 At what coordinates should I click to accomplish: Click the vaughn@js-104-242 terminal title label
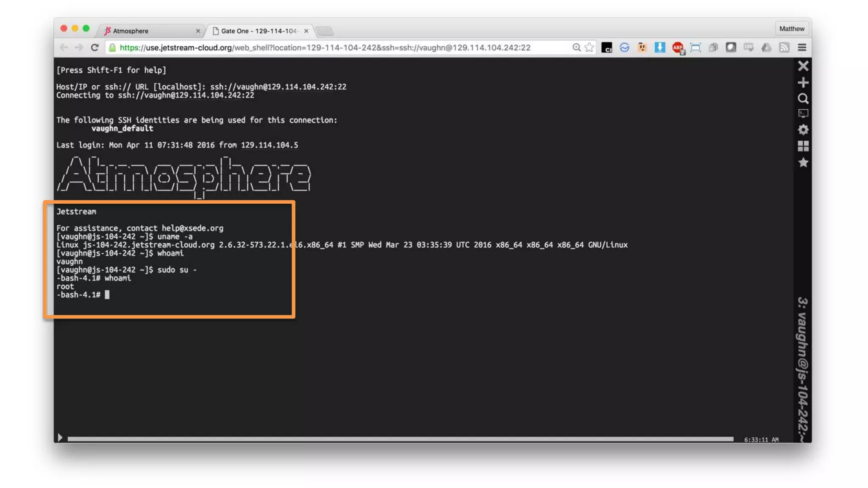(803, 369)
